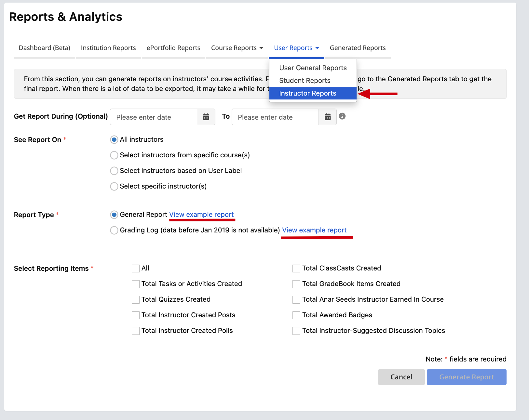Check the All reporting items checkbox
Screen dimensions: 529x420
(136, 269)
